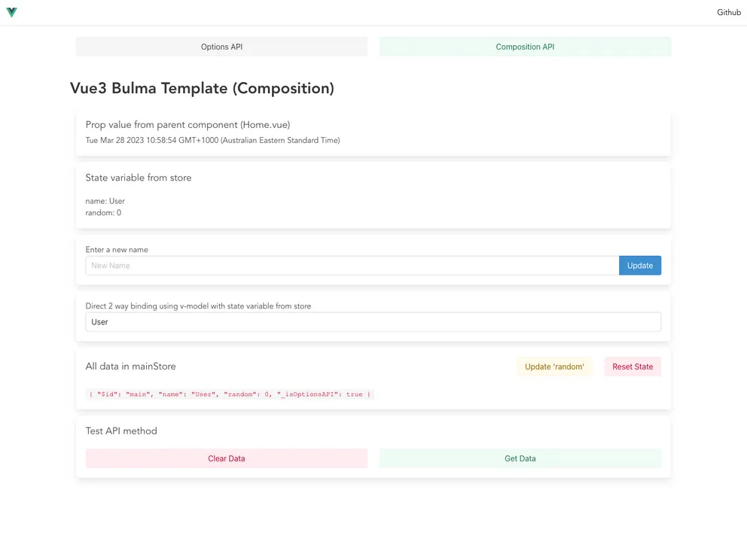
Task: Switch to the Options API tab
Action: [221, 46]
